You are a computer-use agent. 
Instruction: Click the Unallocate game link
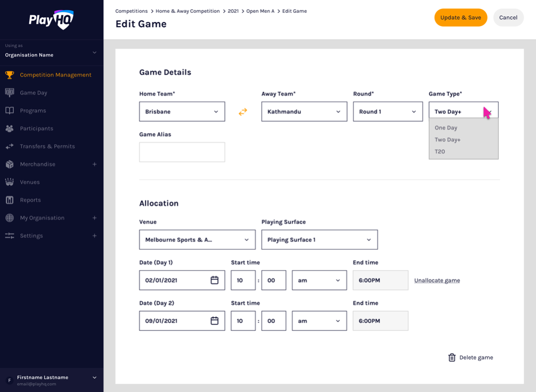pos(437,281)
